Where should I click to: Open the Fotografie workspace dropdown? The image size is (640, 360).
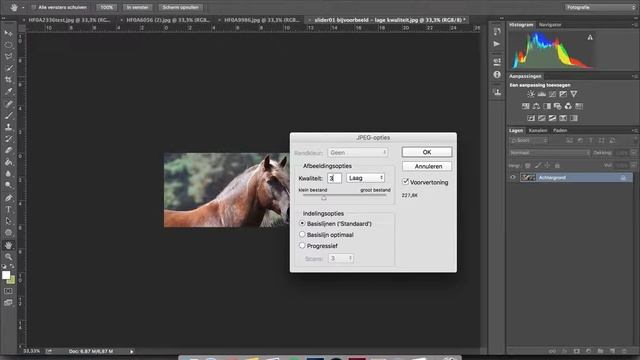[x=600, y=7]
